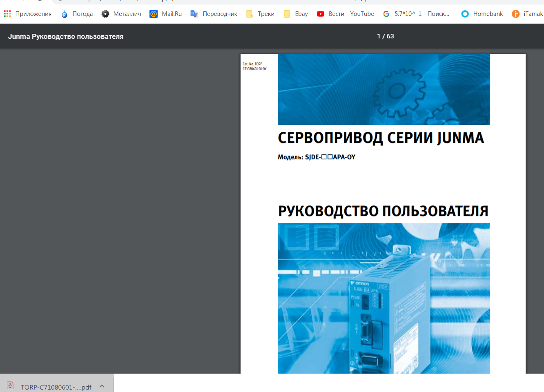Screen dimensions: 544x392
Task: Click the Ebay folder icon
Action: pyautogui.click(x=287, y=14)
